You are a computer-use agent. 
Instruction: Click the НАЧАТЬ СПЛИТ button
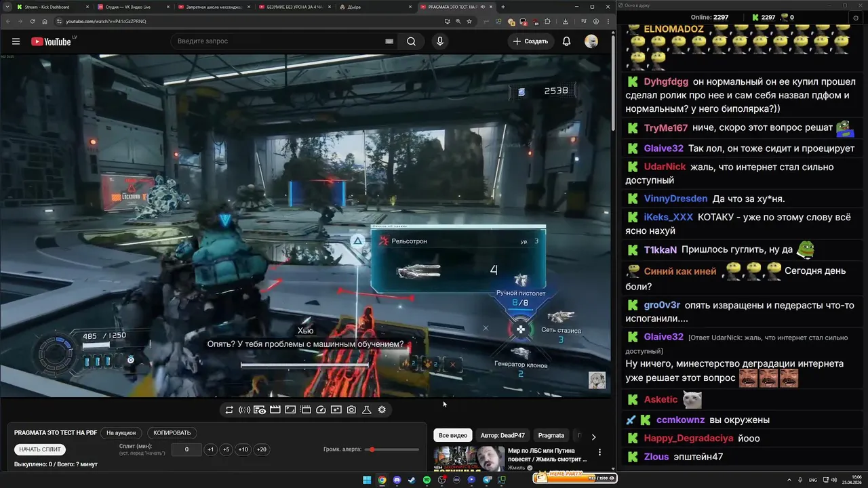40,449
